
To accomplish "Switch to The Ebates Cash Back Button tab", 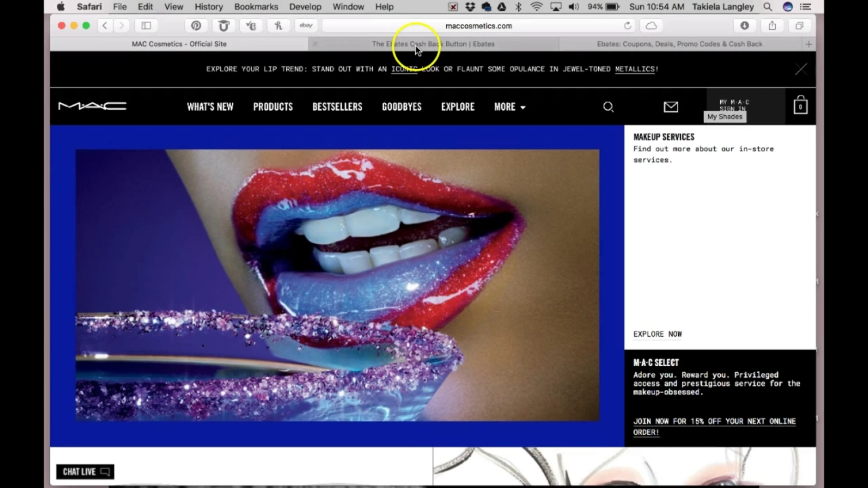I will pyautogui.click(x=433, y=44).
